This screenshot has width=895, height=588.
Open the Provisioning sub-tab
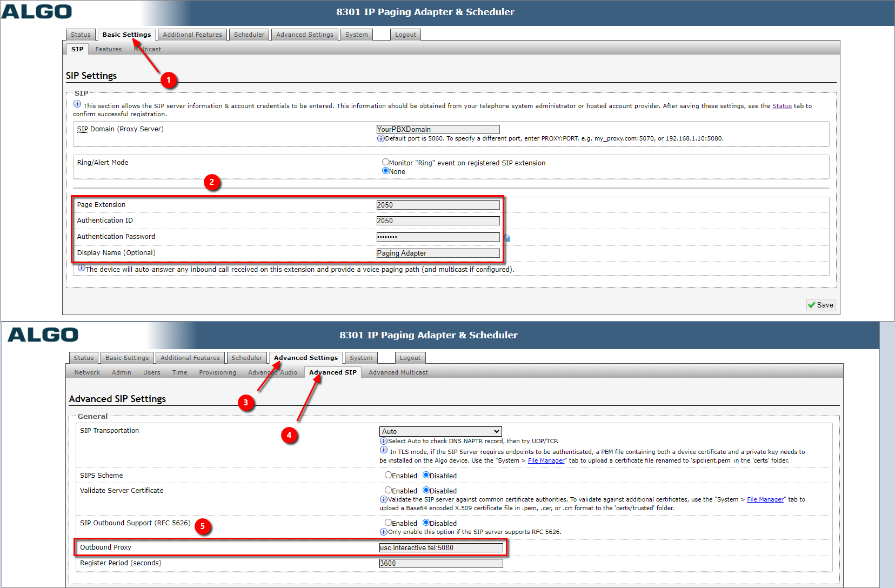(217, 372)
